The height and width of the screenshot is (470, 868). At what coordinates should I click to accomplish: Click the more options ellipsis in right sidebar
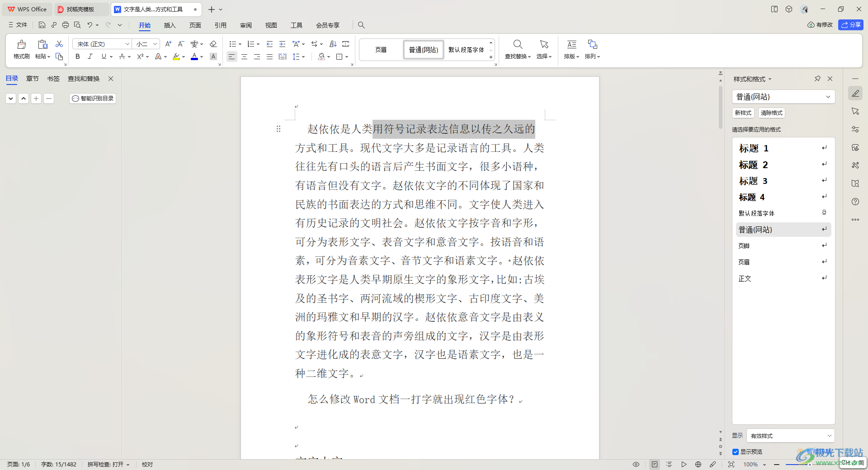point(855,220)
